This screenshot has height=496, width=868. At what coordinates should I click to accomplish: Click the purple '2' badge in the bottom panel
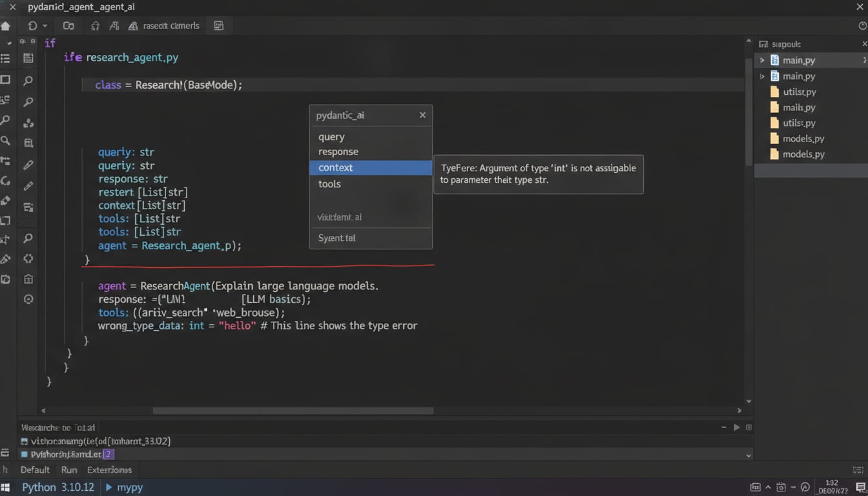pos(108,455)
